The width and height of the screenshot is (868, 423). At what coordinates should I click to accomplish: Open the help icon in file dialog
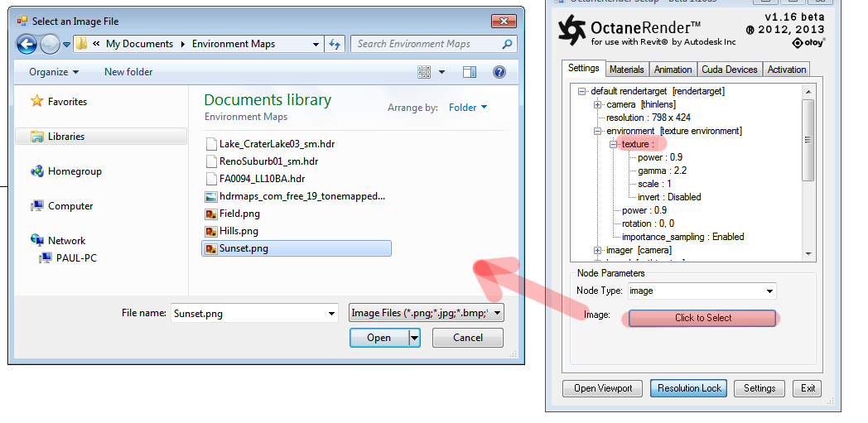(499, 72)
